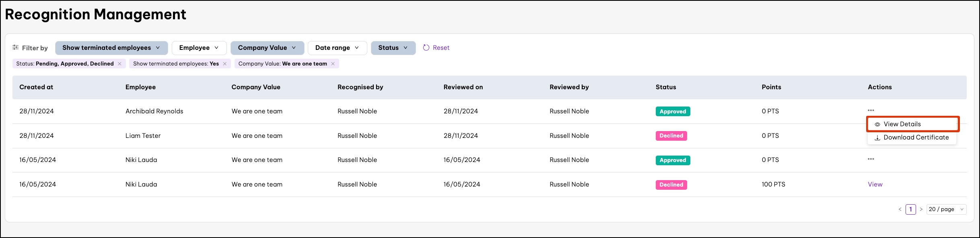This screenshot has width=980, height=238.
Task: Open actions ellipsis for Archibald Reynolds row
Action: click(x=871, y=111)
